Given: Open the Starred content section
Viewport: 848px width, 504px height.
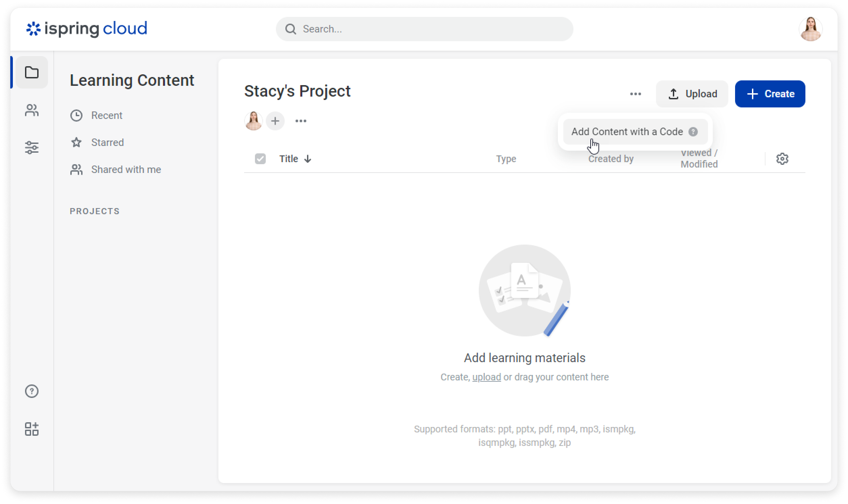Looking at the screenshot, I should click(108, 142).
